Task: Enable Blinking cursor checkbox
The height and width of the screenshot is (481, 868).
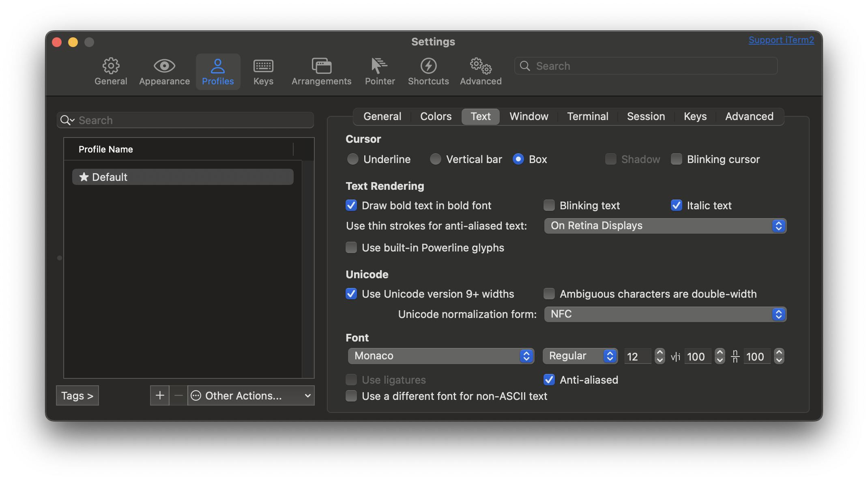Action: coord(676,159)
